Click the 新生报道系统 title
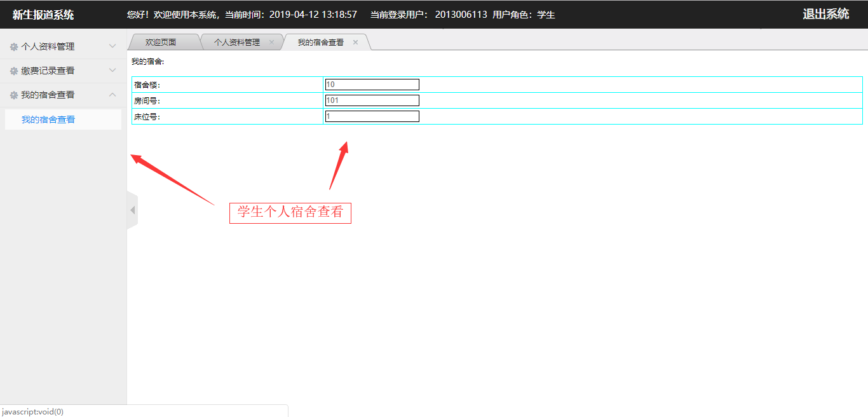This screenshot has width=868, height=417. coord(43,15)
